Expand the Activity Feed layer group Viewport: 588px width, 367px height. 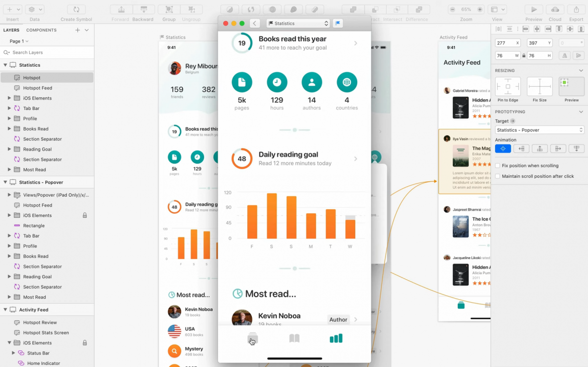[5, 309]
